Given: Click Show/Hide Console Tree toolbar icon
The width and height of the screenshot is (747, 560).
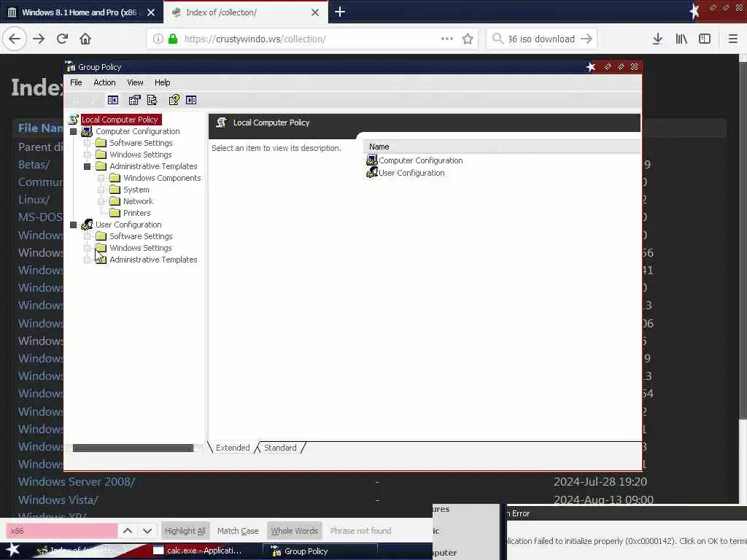Looking at the screenshot, I should (113, 100).
